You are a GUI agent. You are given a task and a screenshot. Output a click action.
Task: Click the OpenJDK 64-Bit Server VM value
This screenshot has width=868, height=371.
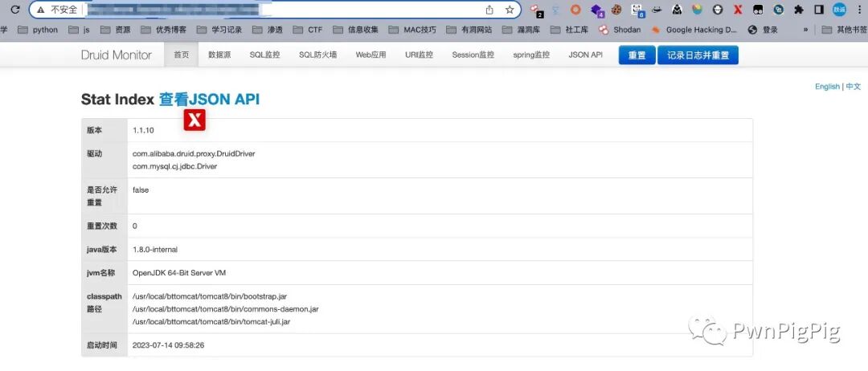(178, 272)
